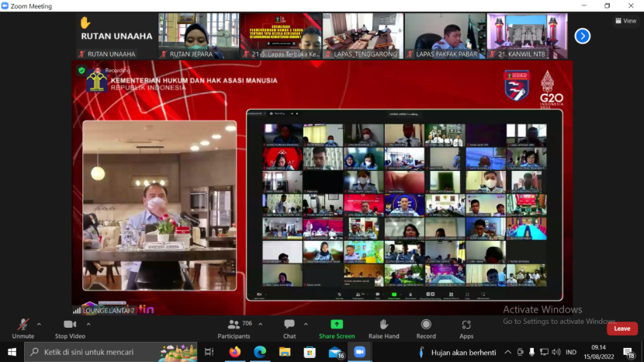The width and height of the screenshot is (644, 362).
Task: Open the Participants panel
Action: (234, 329)
